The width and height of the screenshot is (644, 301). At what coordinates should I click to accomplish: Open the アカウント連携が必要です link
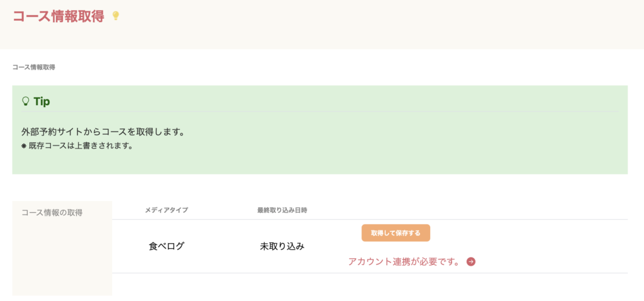coord(404,261)
